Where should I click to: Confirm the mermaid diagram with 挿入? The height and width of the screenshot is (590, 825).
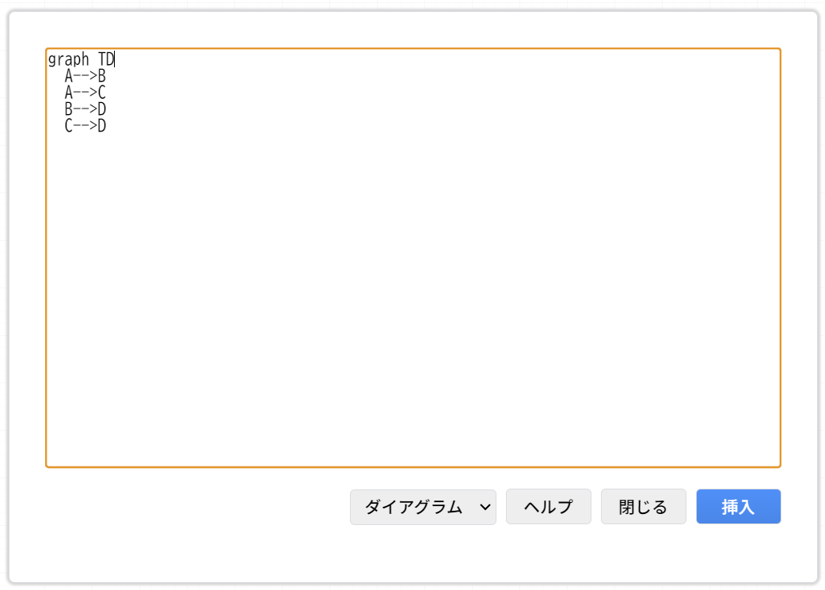(738, 507)
